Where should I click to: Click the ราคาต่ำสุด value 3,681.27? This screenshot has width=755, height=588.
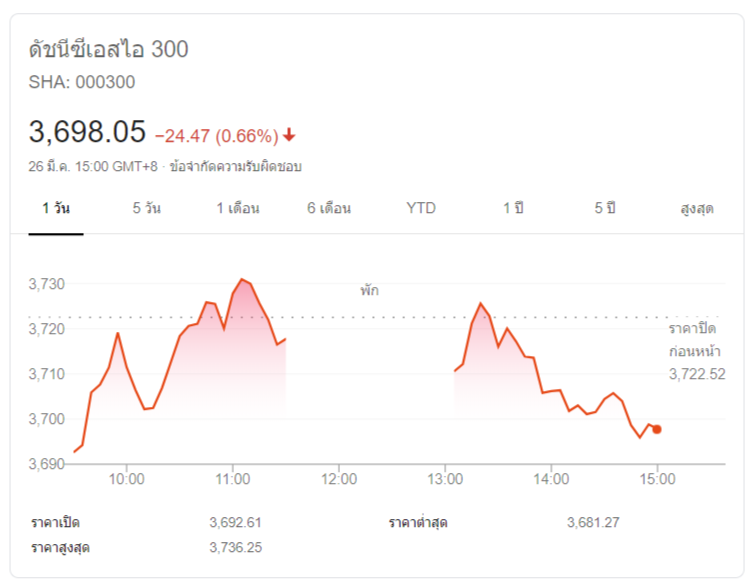point(593,523)
